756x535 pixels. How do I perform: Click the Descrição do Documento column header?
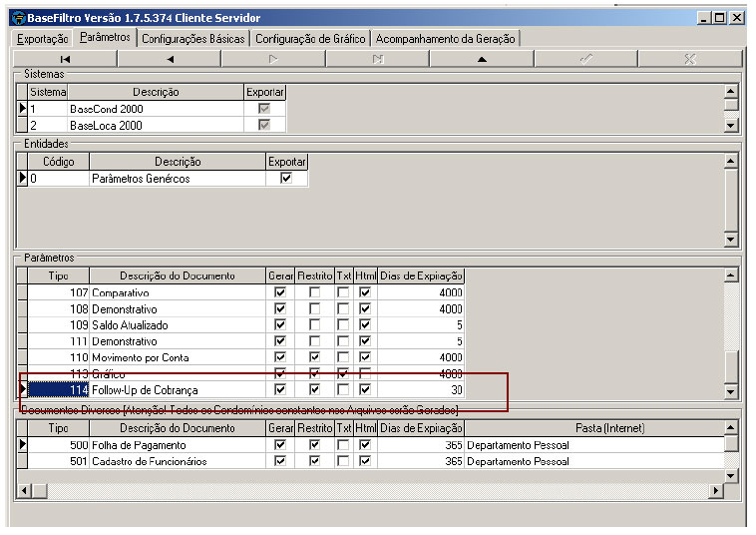[178, 275]
